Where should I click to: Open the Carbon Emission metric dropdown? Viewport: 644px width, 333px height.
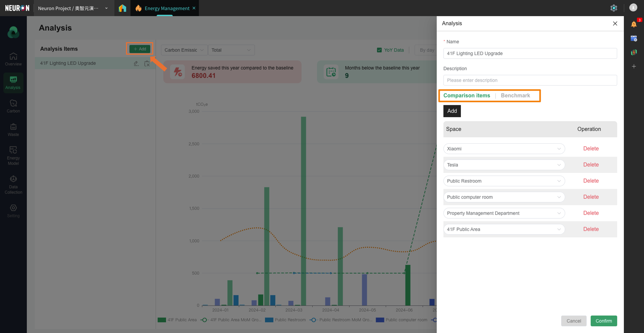coord(184,50)
